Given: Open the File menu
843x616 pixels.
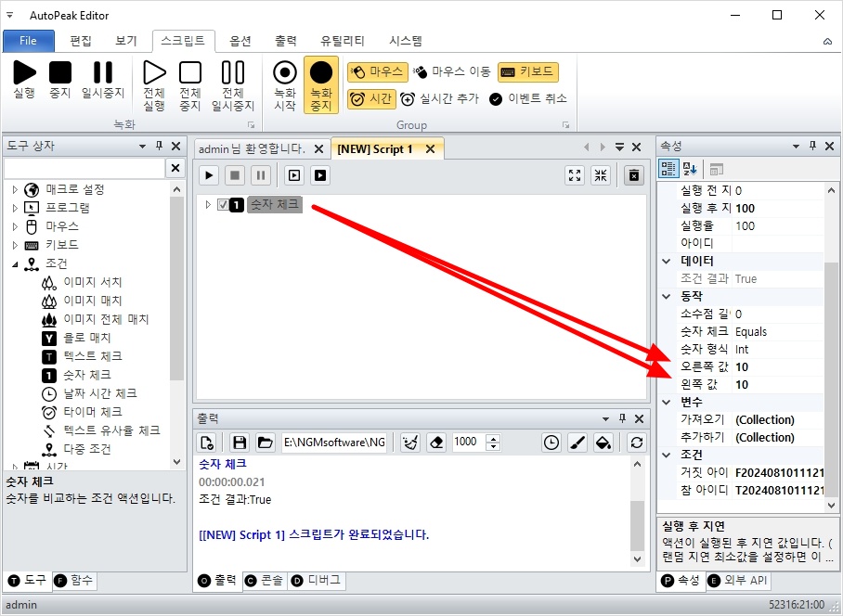Looking at the screenshot, I should 29,41.
